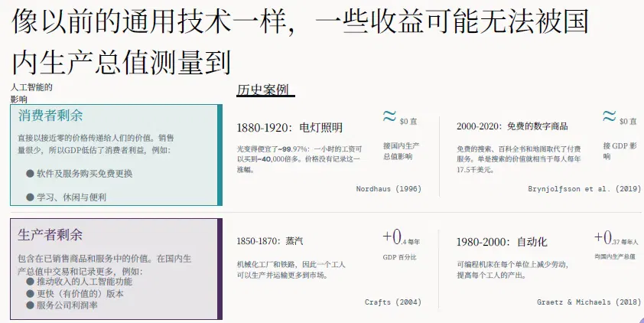Click the slide title 像以前的通用技术一样
Screen dimensions: 644x323
point(300,41)
